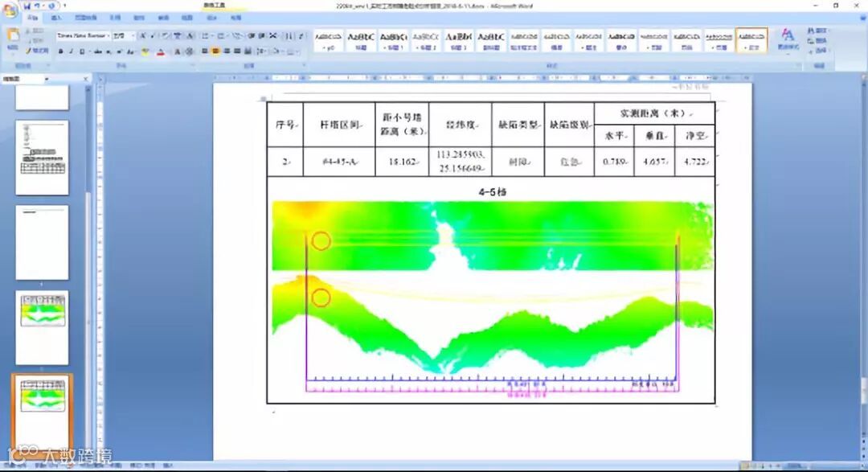The image size is (868, 472).
Task: Select the blank page thumbnail in navigation pane
Action: (x=42, y=242)
